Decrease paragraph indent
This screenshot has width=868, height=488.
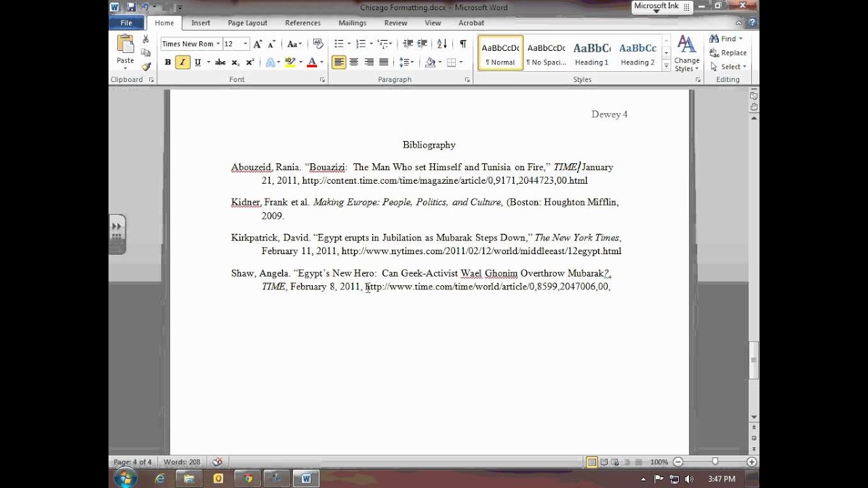[408, 44]
